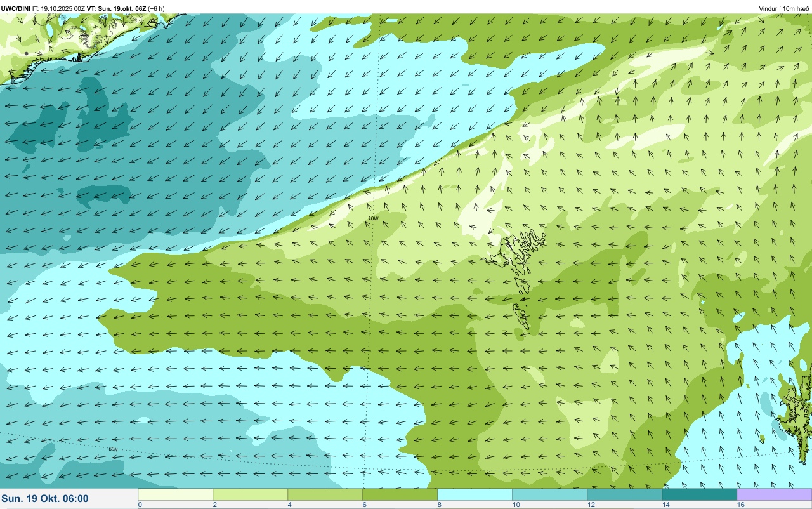
Task: Click the 'UWC/DINI' model header text
Action: coord(16,8)
